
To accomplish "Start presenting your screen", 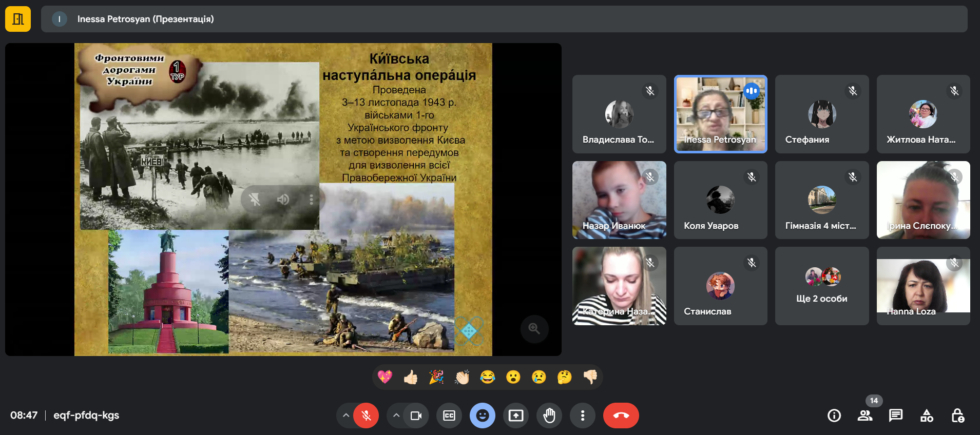I will pyautogui.click(x=516, y=416).
